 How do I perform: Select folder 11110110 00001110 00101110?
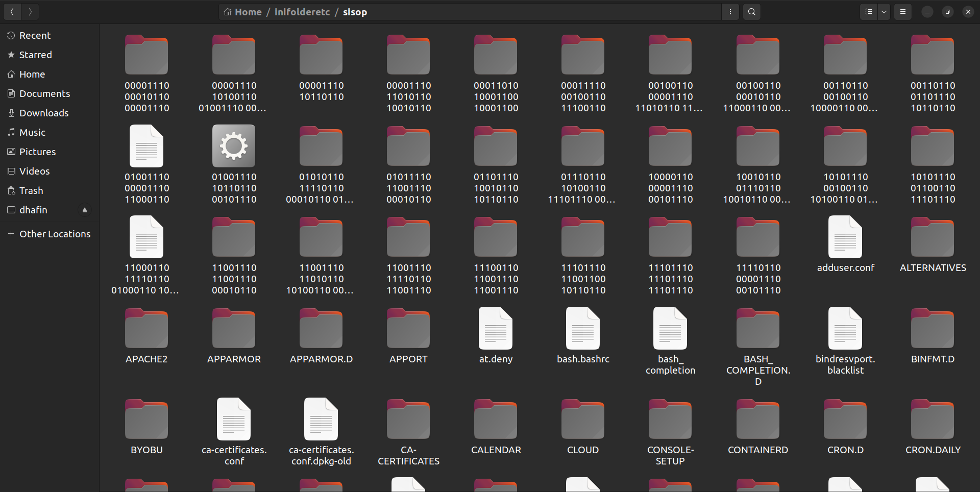tap(758, 256)
